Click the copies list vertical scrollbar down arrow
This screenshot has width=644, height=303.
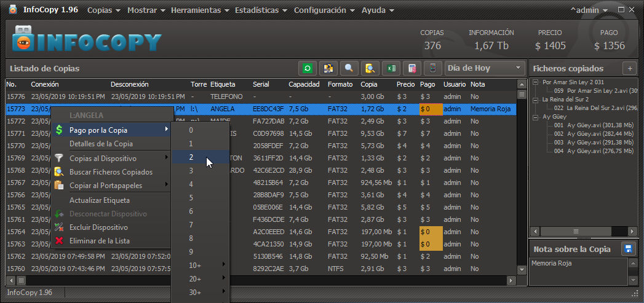tap(522, 270)
